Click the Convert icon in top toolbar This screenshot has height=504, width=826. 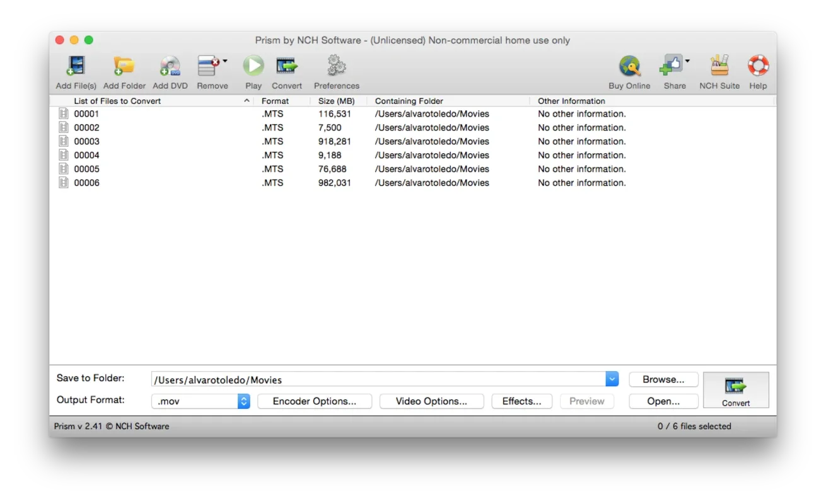(287, 66)
